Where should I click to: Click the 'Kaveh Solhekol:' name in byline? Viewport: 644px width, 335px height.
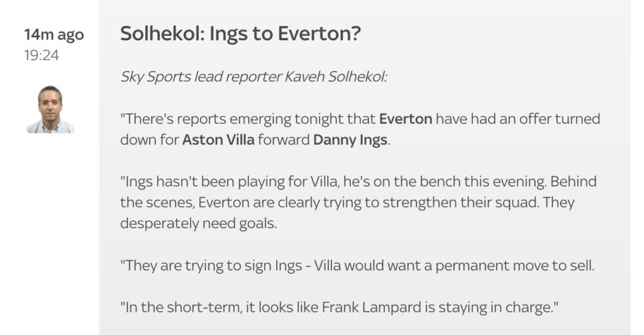pyautogui.click(x=336, y=77)
